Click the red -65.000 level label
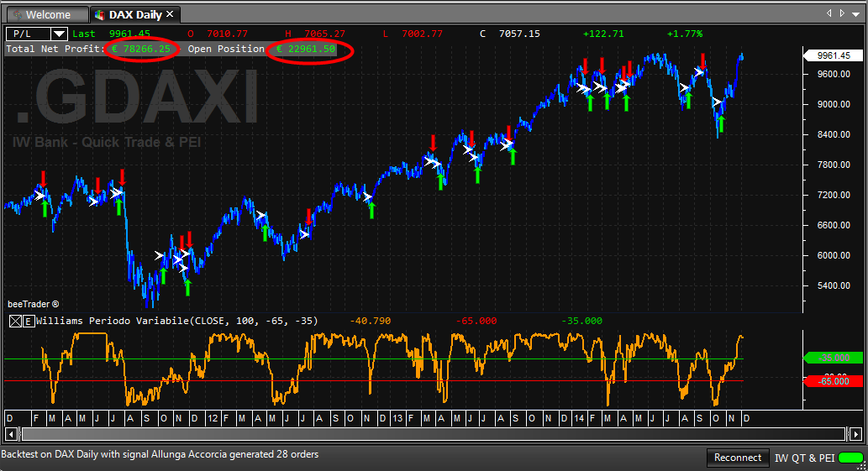The height and width of the screenshot is (471, 868). tap(834, 381)
